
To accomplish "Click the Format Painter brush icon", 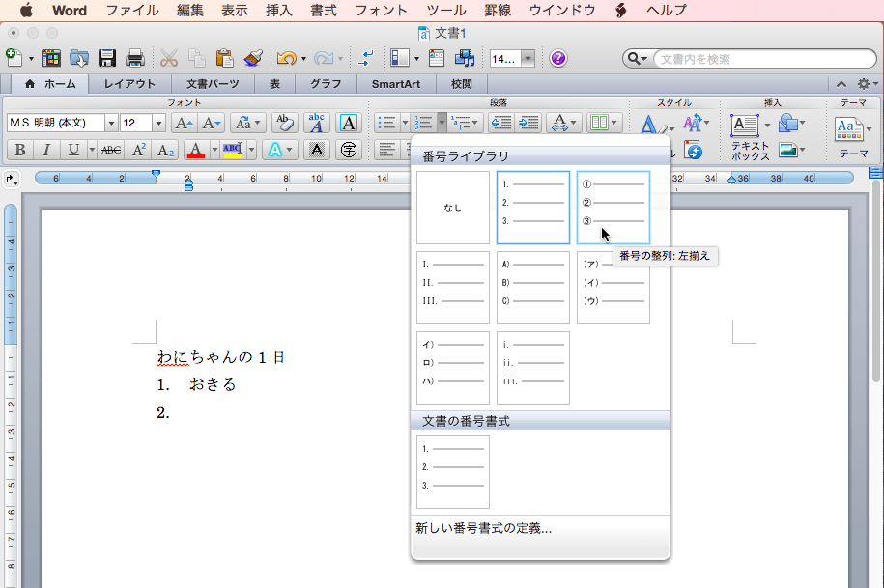I will pos(253,58).
